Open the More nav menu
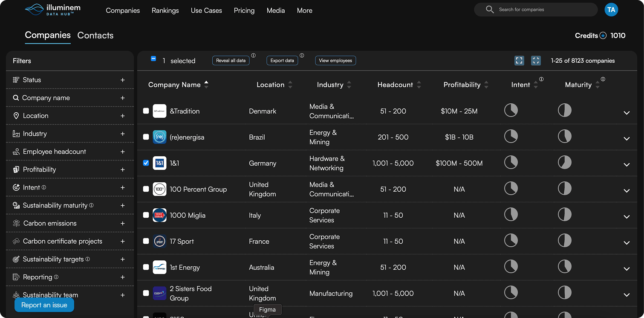Viewport: 644px width, 318px height. (305, 10)
